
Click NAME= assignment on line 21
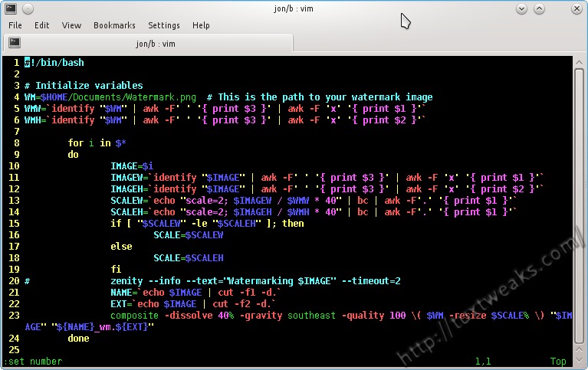(123, 293)
